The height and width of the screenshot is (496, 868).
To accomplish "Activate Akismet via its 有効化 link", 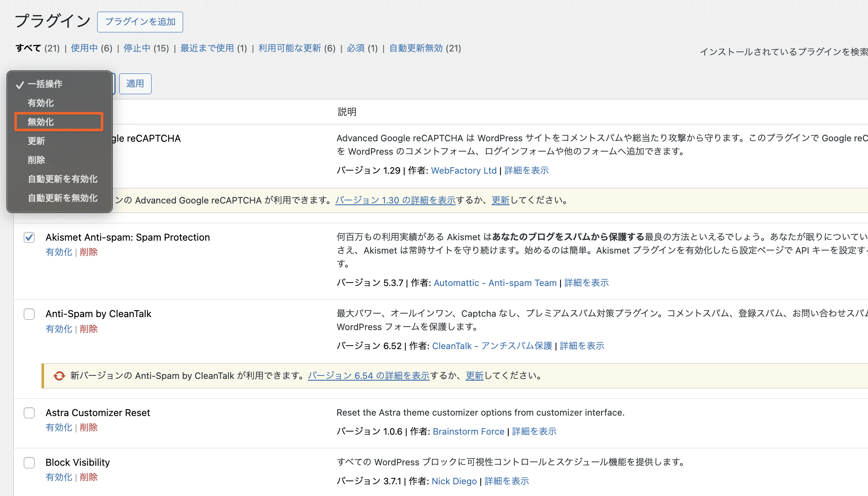I will tap(59, 251).
